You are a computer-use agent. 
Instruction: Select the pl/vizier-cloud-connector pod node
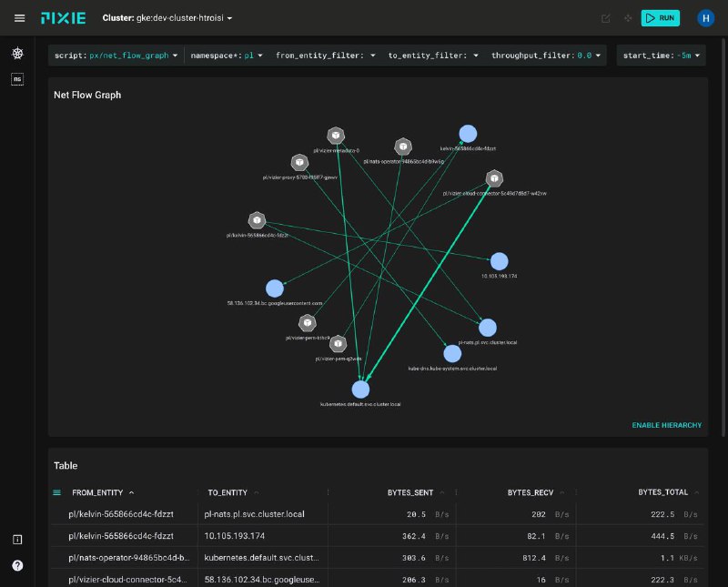point(494,178)
